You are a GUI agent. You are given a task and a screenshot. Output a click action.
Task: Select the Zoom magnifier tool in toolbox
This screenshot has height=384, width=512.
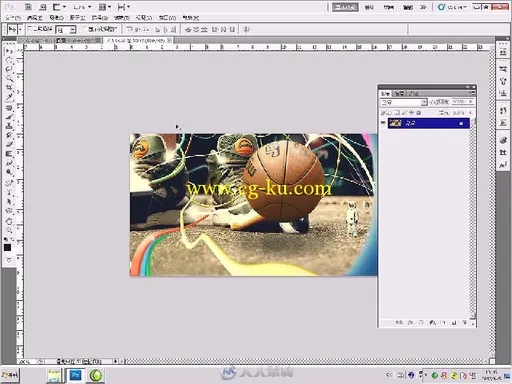coord(9,230)
